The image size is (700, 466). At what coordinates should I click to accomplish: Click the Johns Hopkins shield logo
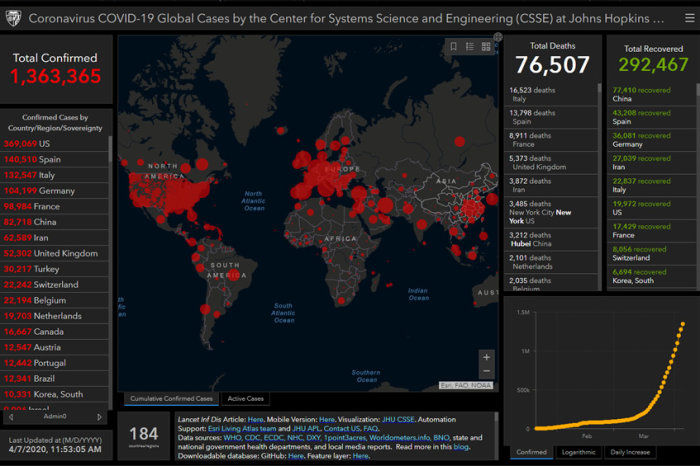(13, 18)
